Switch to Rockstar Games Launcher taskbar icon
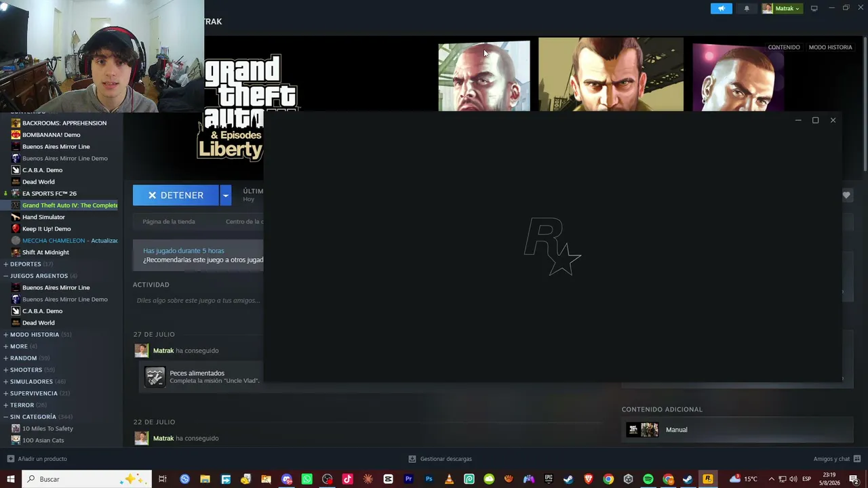This screenshot has width=868, height=488. click(x=707, y=479)
